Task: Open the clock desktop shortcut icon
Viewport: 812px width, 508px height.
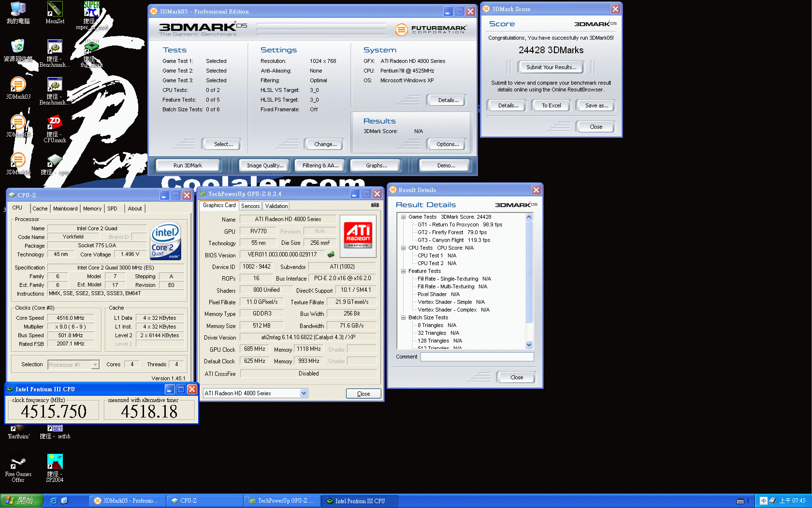Action: (x=91, y=53)
